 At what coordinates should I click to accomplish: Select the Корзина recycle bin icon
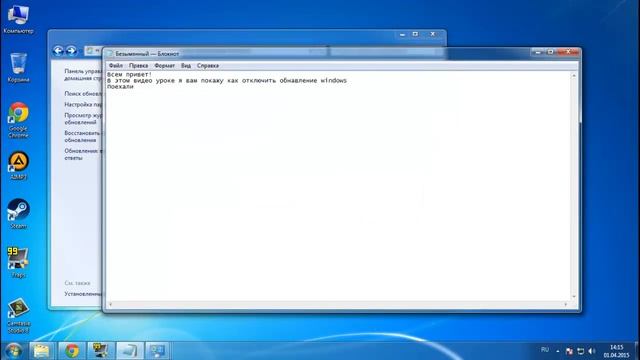click(18, 67)
